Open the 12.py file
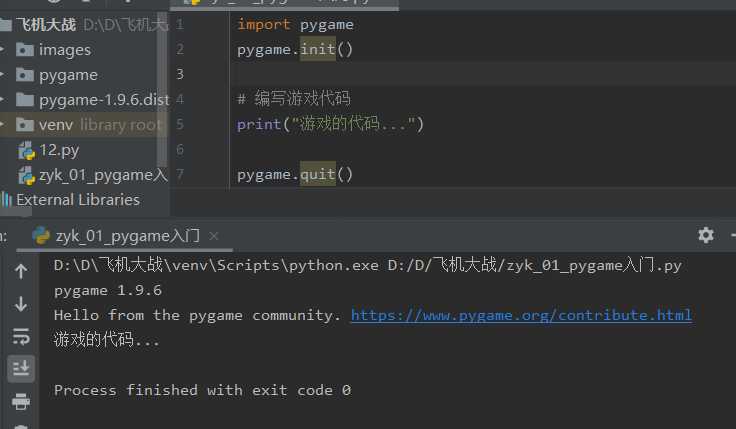This screenshot has height=429, width=736. [59, 150]
